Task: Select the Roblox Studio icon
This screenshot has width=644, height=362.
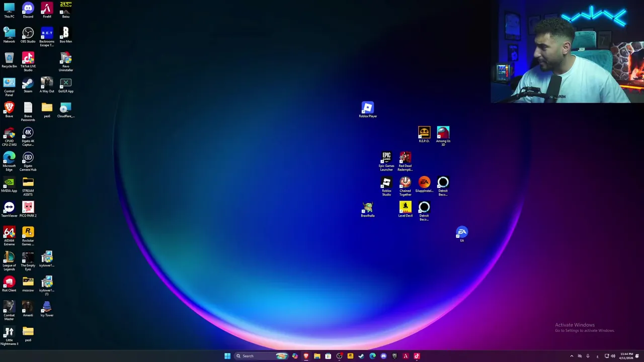Action: 386,187
